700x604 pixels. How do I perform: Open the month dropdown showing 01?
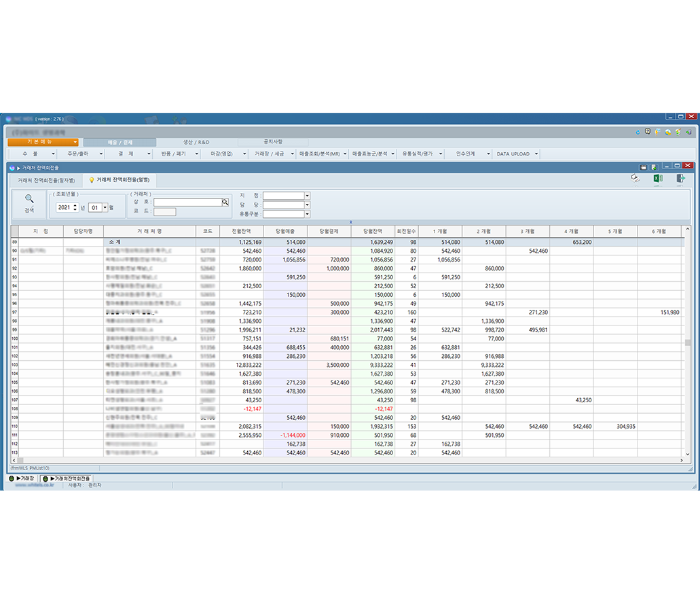tap(105, 207)
